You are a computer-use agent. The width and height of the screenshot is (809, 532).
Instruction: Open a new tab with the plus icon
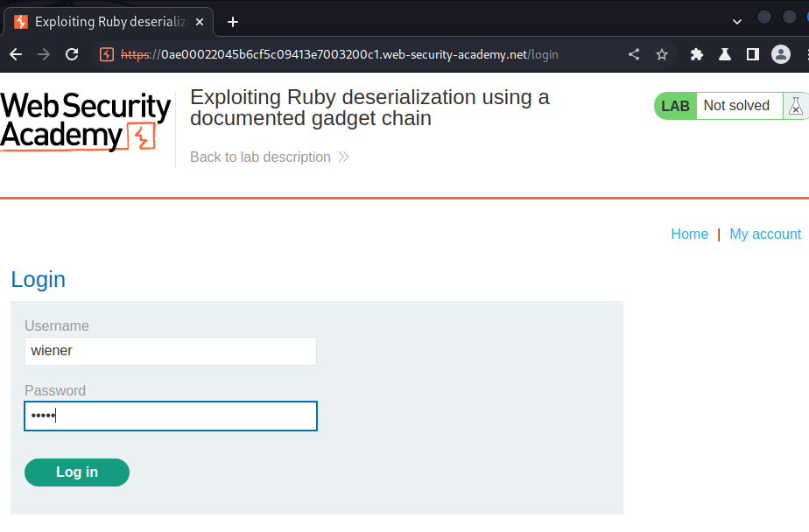[x=233, y=22]
